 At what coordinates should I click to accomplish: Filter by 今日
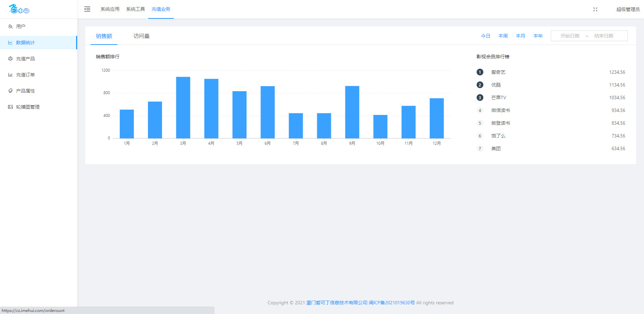[486, 36]
